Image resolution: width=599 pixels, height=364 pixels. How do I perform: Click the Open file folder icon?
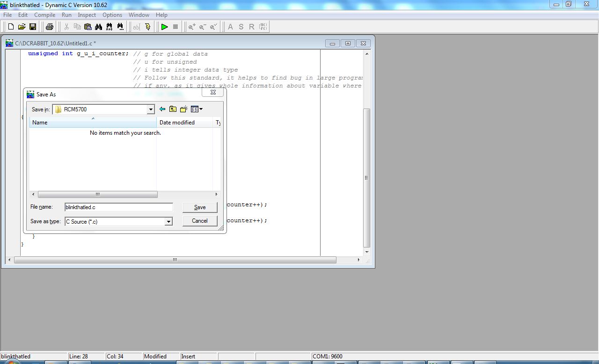(x=22, y=27)
